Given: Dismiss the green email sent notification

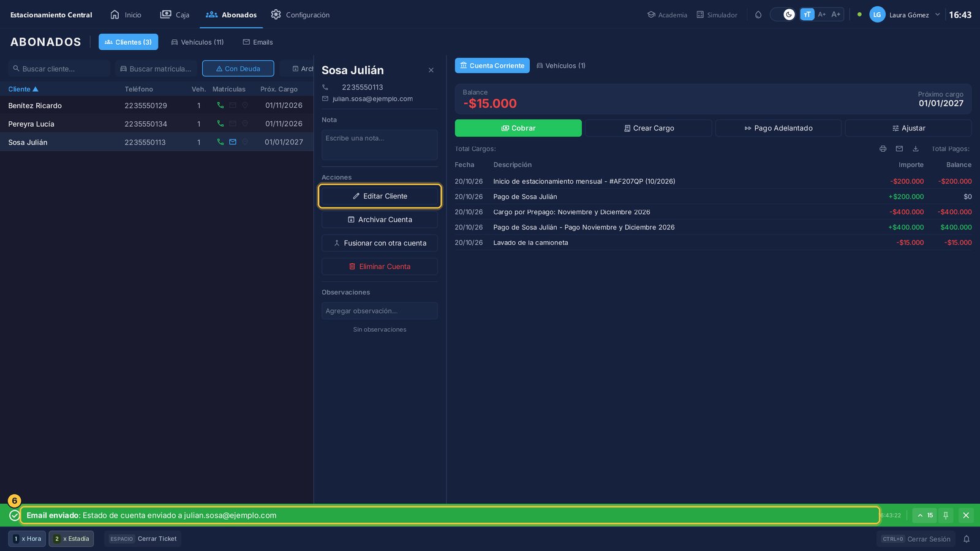Looking at the screenshot, I should point(966,515).
